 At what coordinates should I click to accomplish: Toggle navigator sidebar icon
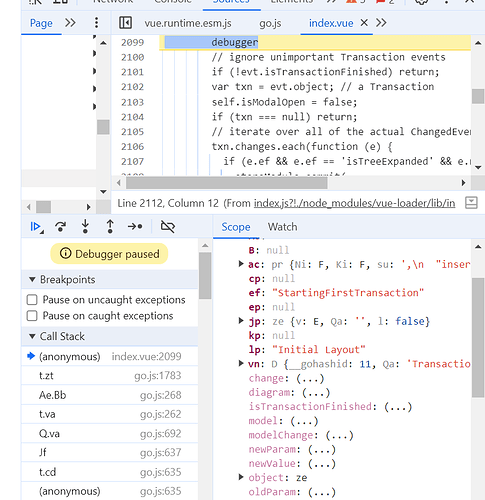coord(125,23)
